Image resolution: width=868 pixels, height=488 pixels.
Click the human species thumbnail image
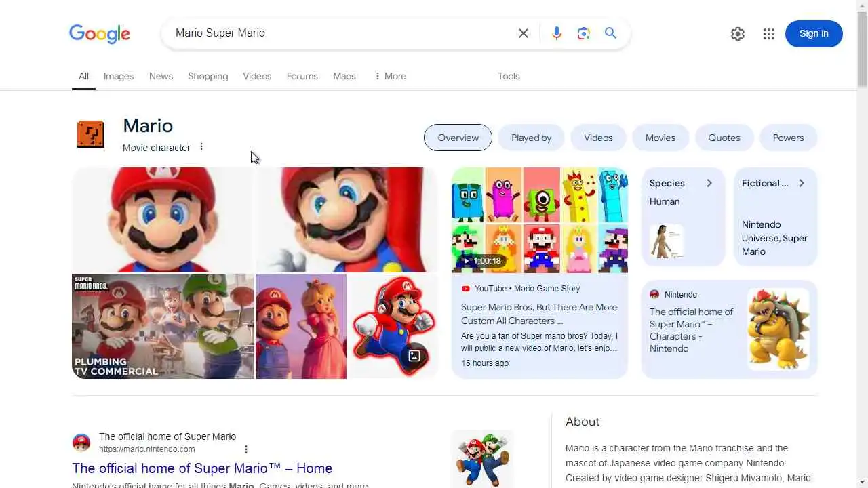coord(667,241)
